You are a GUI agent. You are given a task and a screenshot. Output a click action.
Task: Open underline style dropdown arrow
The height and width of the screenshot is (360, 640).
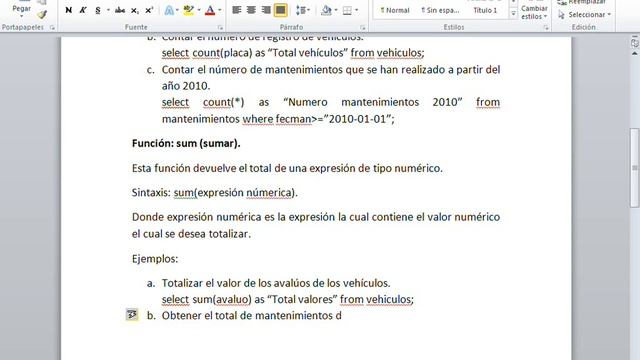click(108, 10)
